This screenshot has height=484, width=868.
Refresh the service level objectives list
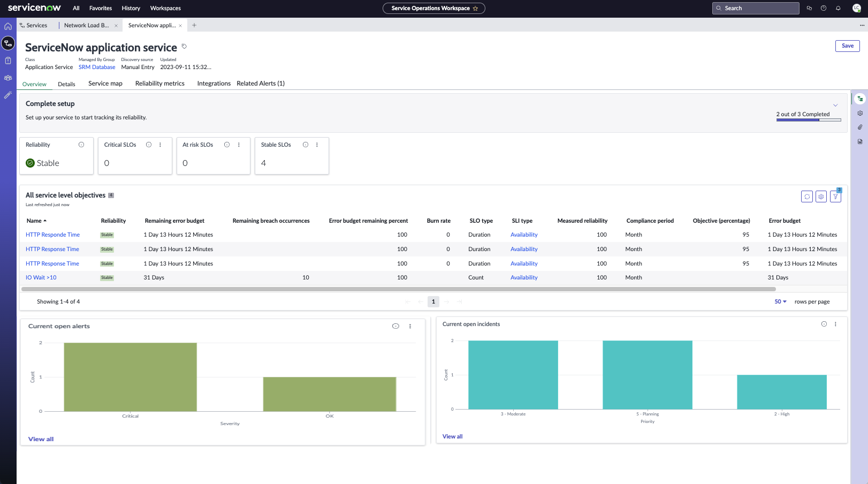click(x=807, y=196)
